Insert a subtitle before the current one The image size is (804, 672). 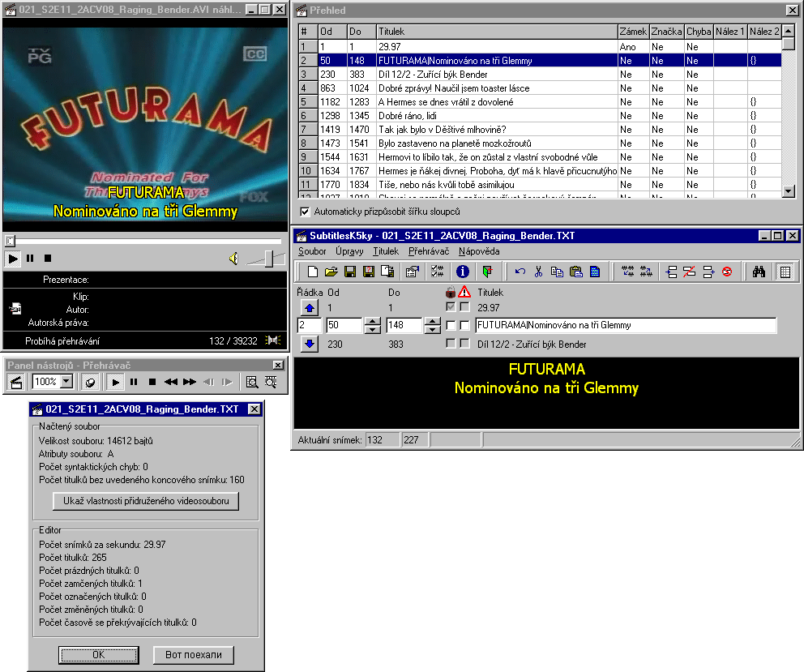pyautogui.click(x=671, y=272)
